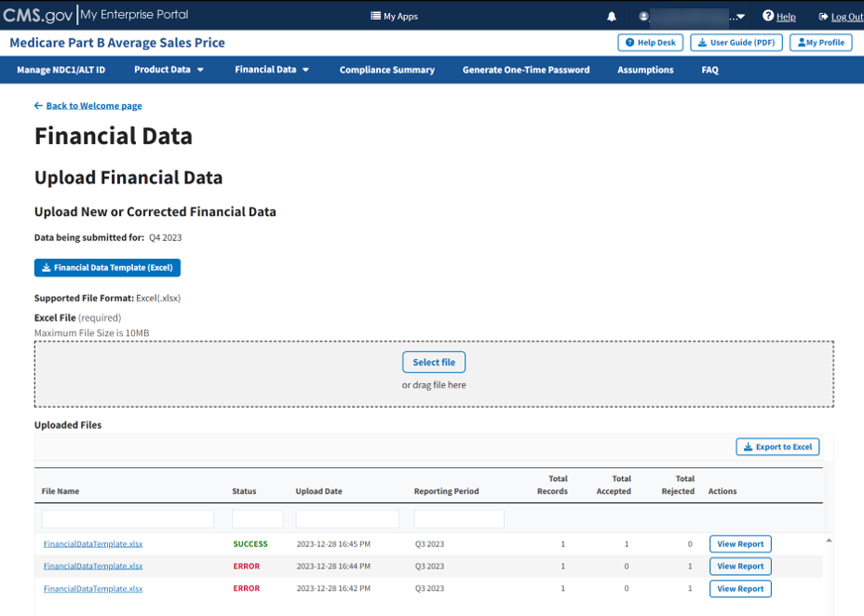The width and height of the screenshot is (864, 616).
Task: Click the notification bell icon
Action: point(612,17)
